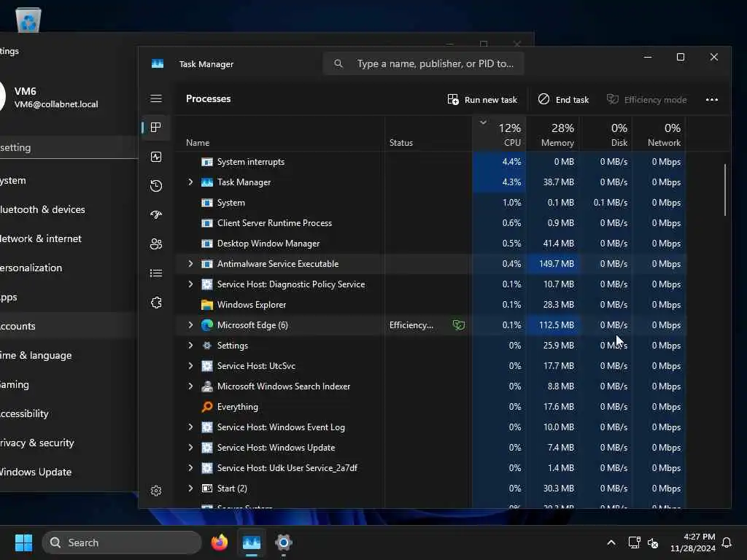Open Task Manager settings gear icon
The height and width of the screenshot is (560, 747).
click(x=156, y=491)
